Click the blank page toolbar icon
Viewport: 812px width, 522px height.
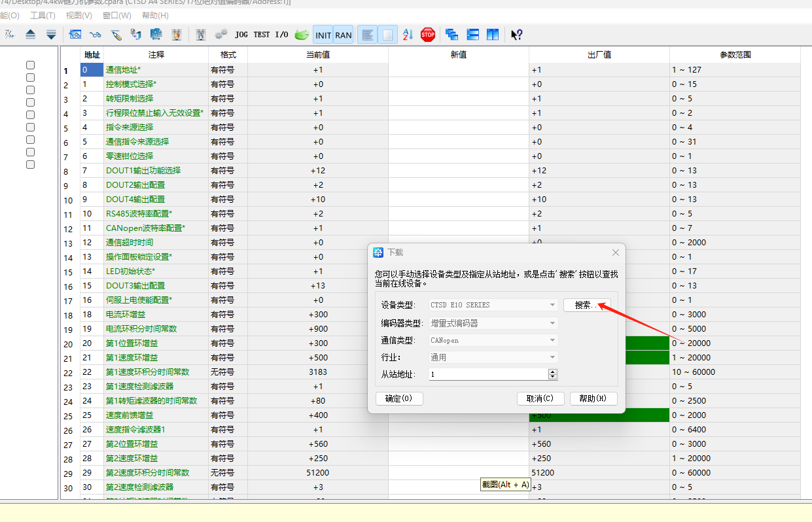click(x=388, y=35)
